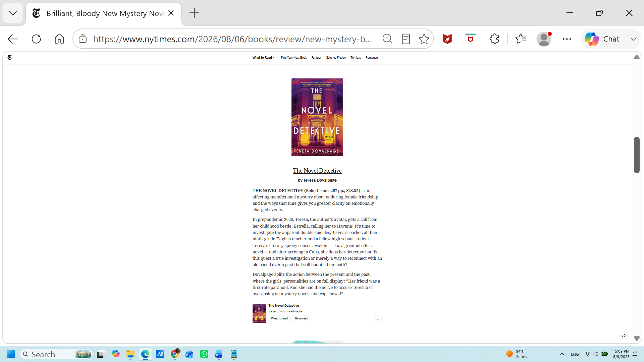Click the page scrollbar down arrow
This screenshot has width=644, height=362.
[637, 339]
